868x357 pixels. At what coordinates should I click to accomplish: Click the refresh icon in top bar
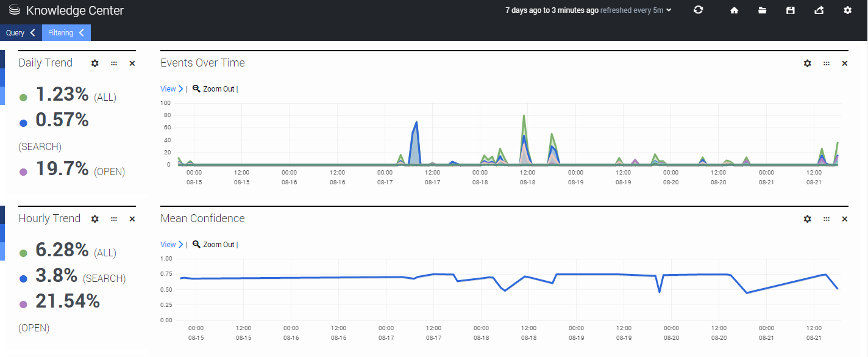click(699, 10)
